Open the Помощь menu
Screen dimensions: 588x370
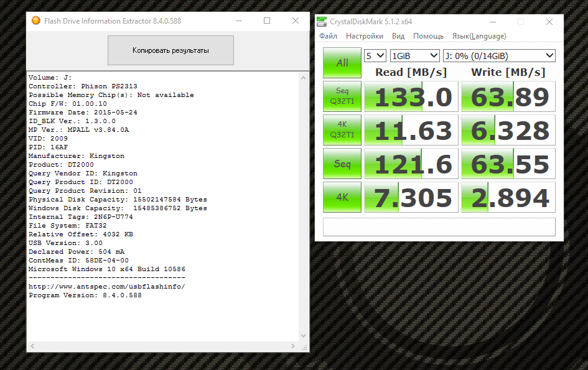click(x=428, y=36)
